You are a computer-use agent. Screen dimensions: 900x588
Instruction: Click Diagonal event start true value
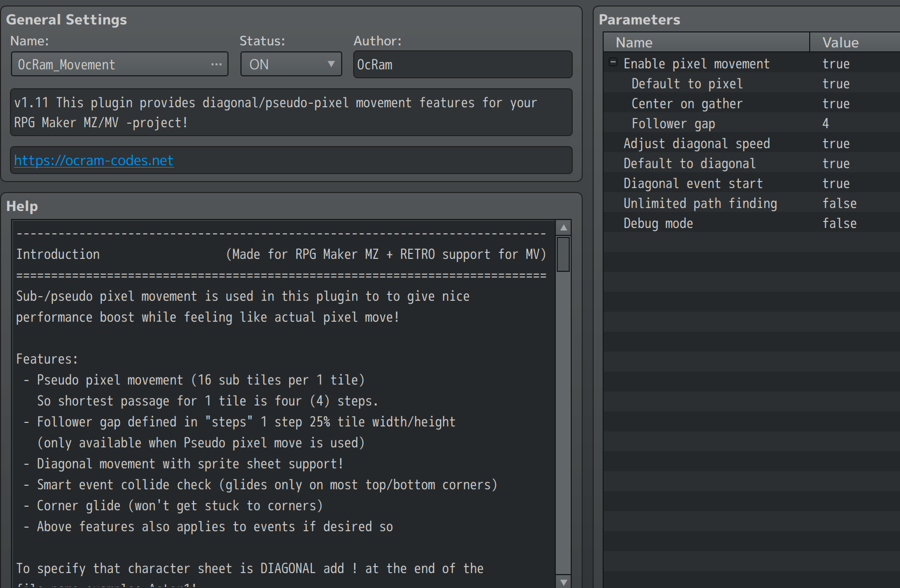[836, 183]
